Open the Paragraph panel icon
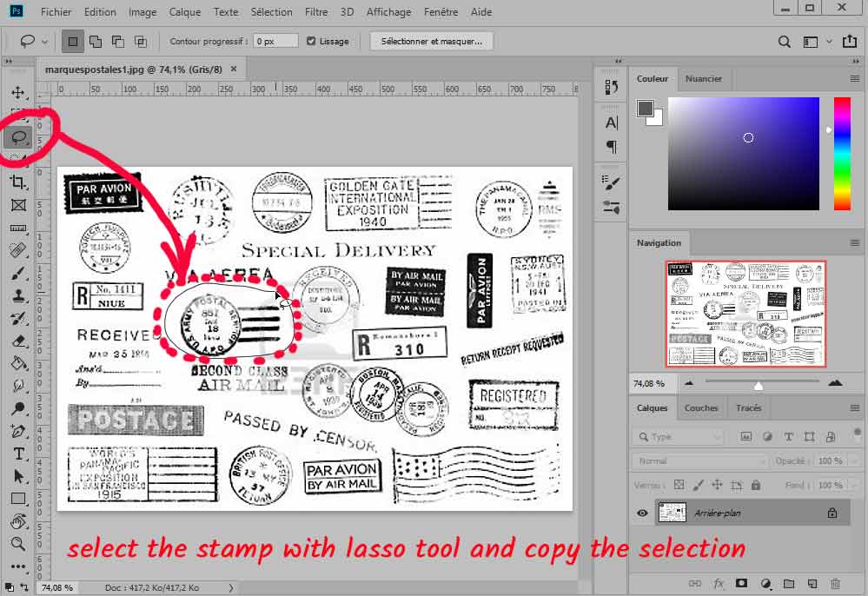Viewport: 868px width, 596px height. coord(611,147)
